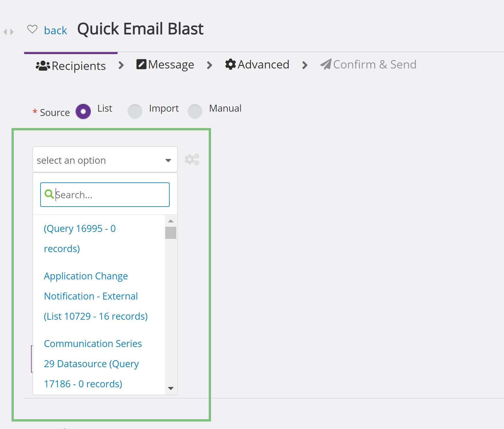Focus the Search input field
This screenshot has width=504, height=429.
105,195
